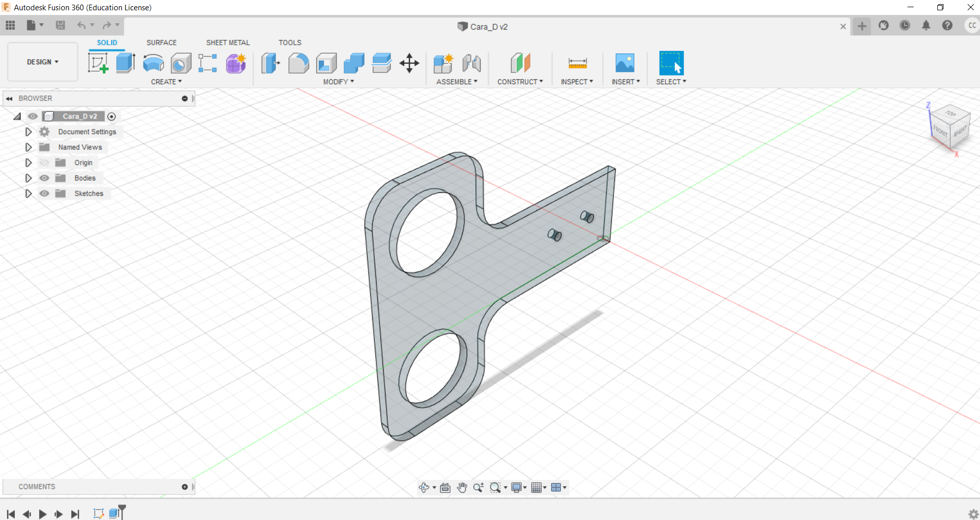This screenshot has height=520, width=980.
Task: Select the Pan hand tool
Action: click(x=462, y=488)
